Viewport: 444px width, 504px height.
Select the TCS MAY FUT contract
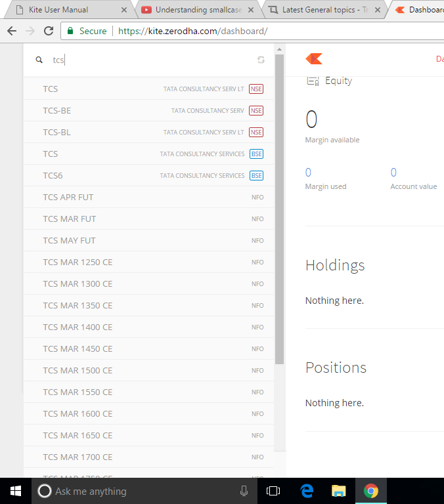148,240
